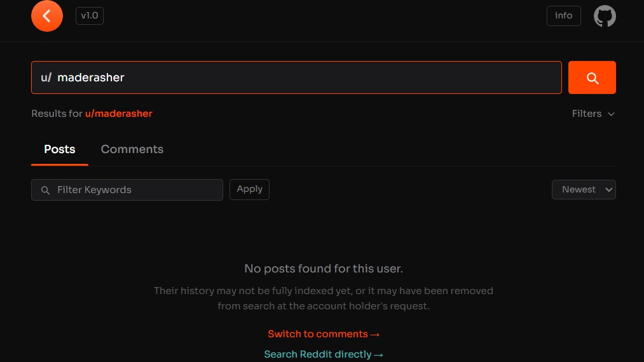This screenshot has width=644, height=362.
Task: Open the Newest sort dropdown
Action: tap(584, 190)
